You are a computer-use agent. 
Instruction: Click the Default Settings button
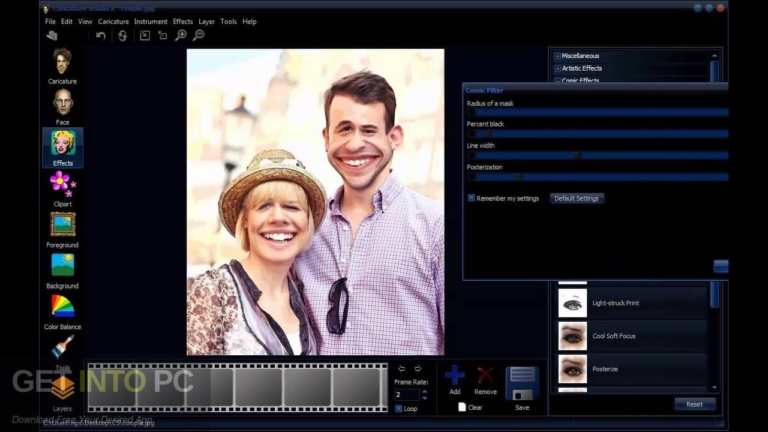click(576, 198)
